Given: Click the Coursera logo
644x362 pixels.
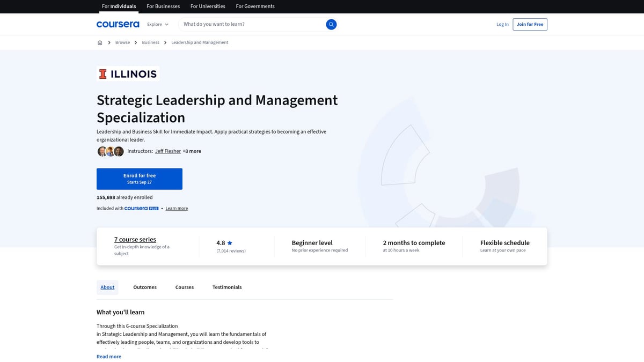Looking at the screenshot, I should click(x=118, y=24).
